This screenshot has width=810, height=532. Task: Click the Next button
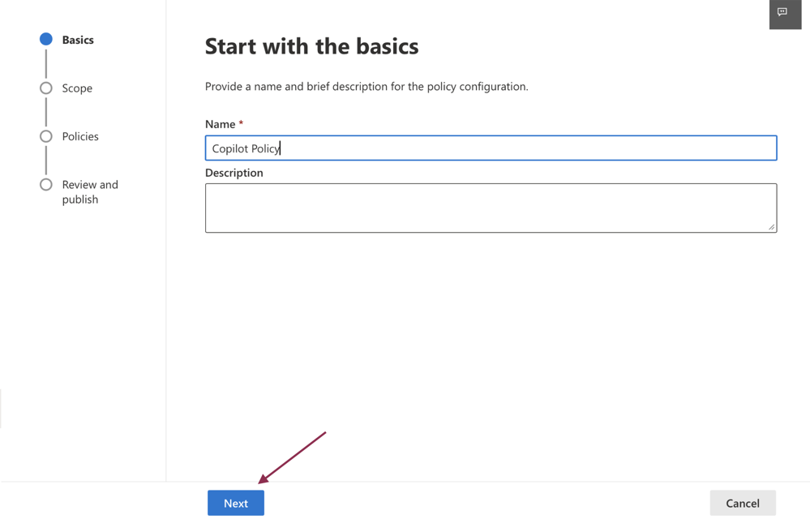coord(236,503)
